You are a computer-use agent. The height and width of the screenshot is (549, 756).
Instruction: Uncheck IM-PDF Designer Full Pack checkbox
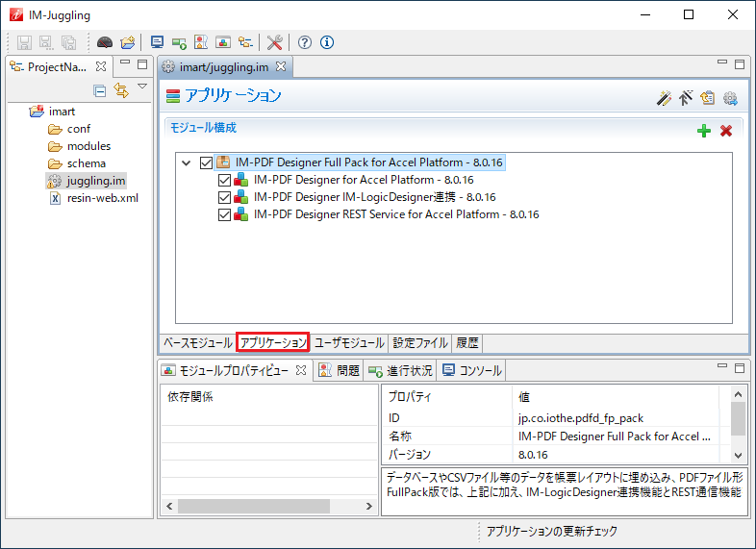pos(206,162)
